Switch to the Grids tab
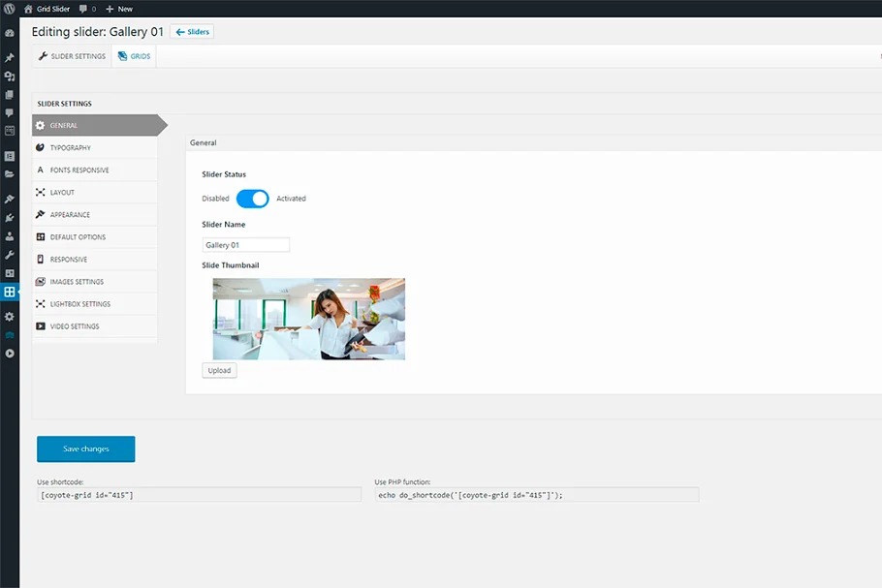The image size is (882, 588). (134, 56)
